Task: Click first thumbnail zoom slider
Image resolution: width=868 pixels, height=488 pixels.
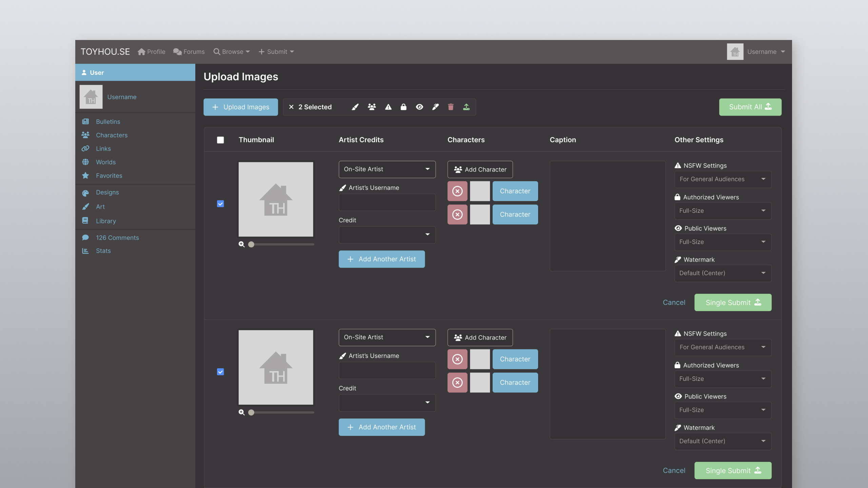Action: point(251,244)
